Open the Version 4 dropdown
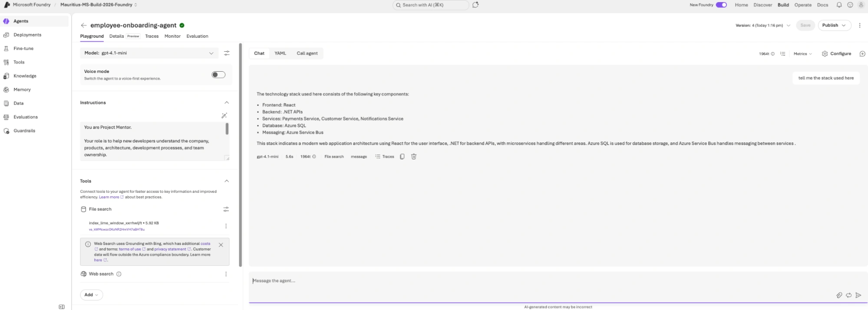The width and height of the screenshot is (868, 310). point(763,25)
